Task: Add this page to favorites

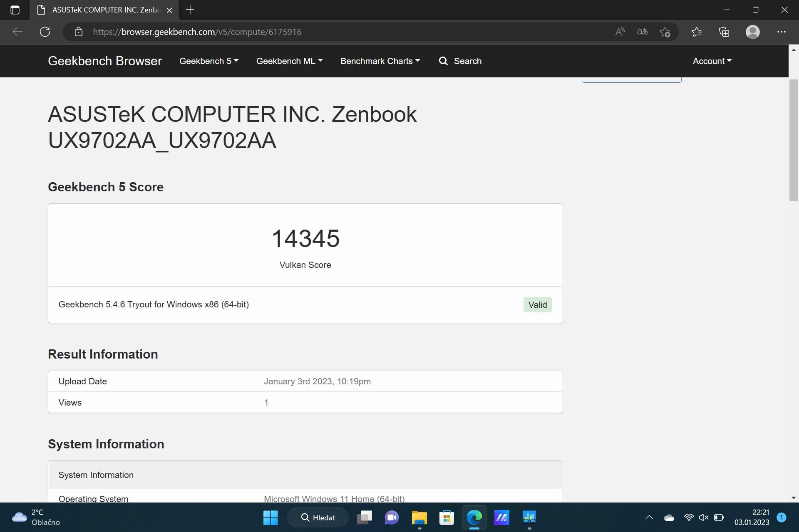Action: tap(665, 32)
